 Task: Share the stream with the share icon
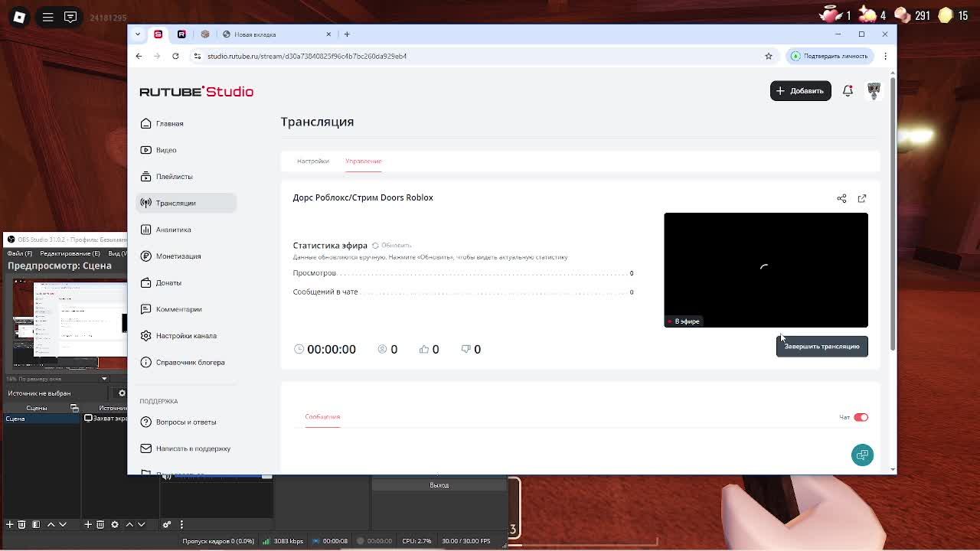point(841,198)
